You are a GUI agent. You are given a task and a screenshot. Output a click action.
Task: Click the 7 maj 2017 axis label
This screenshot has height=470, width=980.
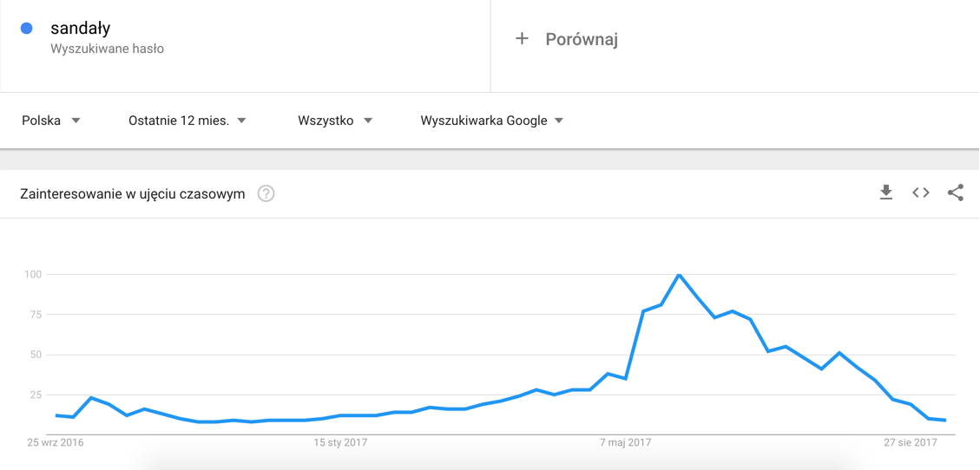(x=625, y=442)
